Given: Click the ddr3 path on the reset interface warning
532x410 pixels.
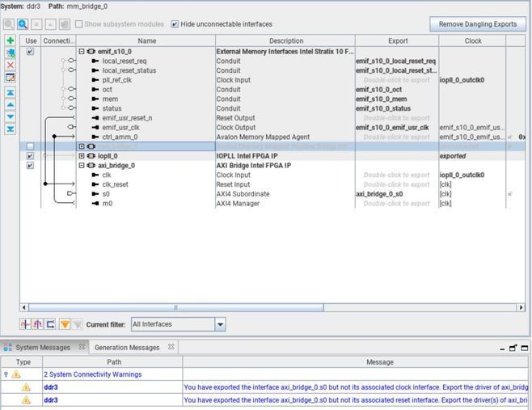Looking at the screenshot, I should 51,400.
